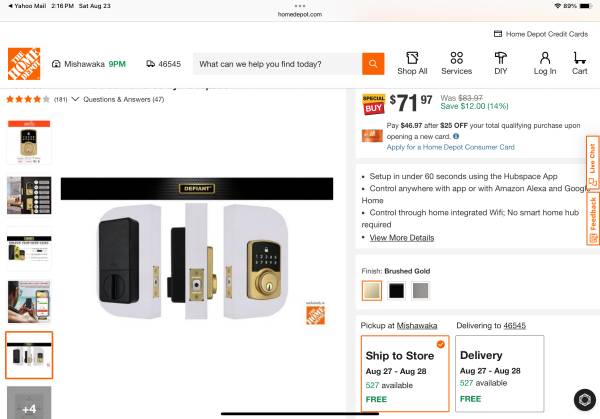
Task: Select the Delivery fulfillment option
Action: point(499,374)
